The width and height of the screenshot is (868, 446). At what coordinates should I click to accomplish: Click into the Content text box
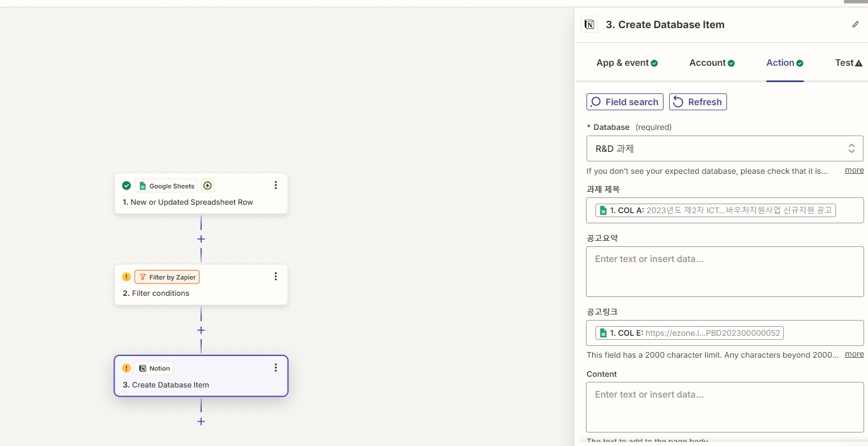(725, 407)
